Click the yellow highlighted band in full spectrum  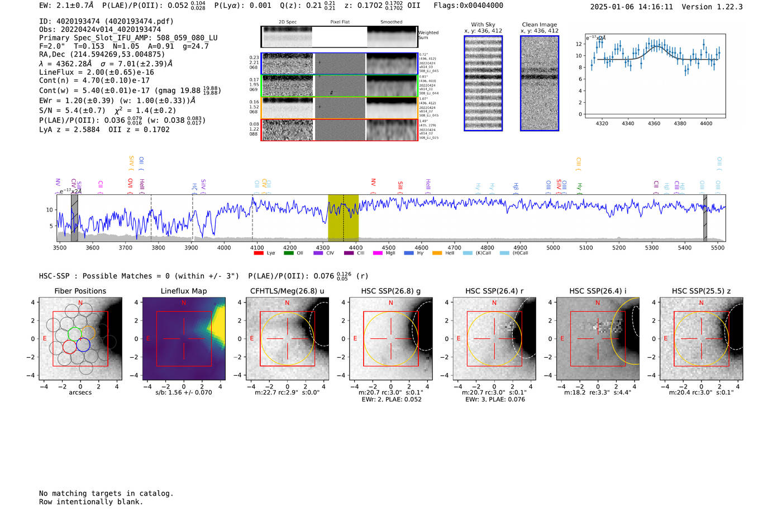[x=343, y=218]
